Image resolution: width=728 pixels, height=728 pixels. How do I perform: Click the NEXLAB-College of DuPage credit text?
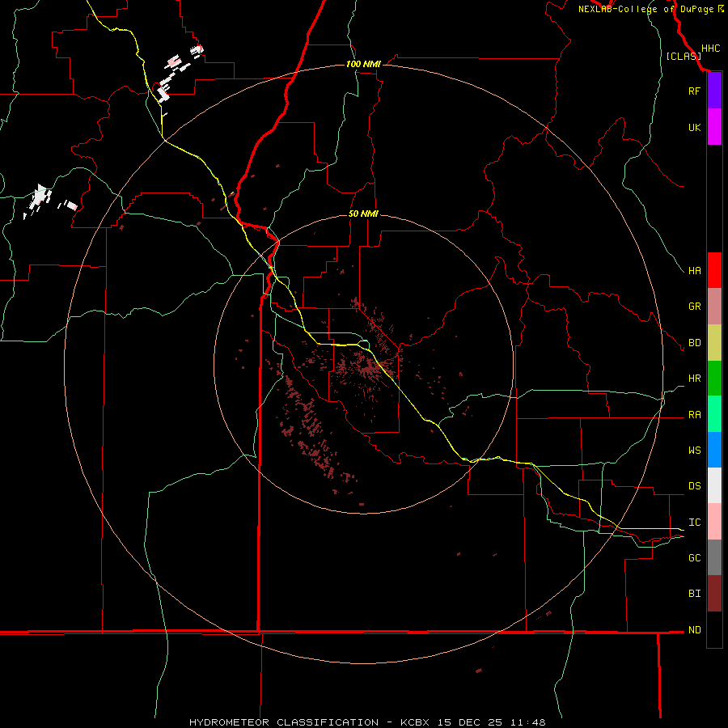tap(646, 9)
